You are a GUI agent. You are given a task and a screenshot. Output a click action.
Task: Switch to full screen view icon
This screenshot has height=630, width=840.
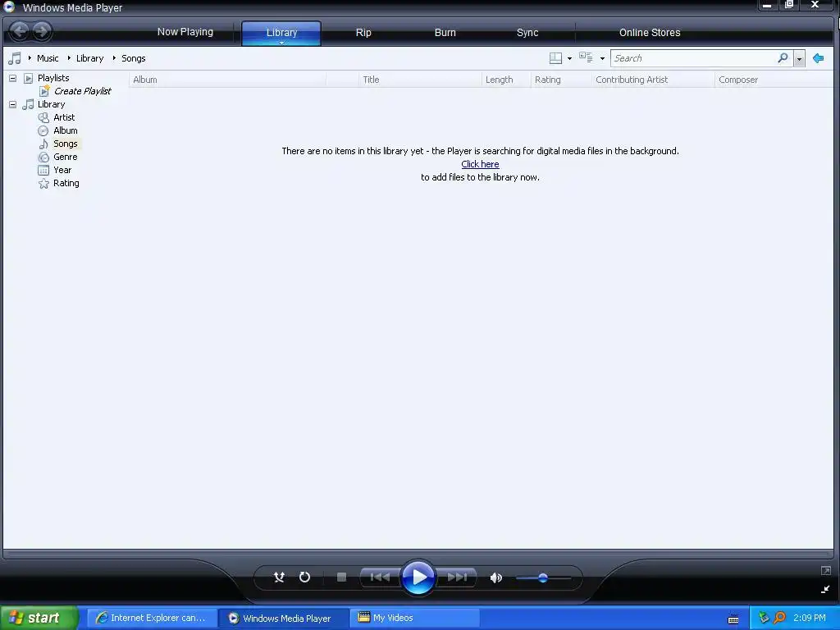825,571
